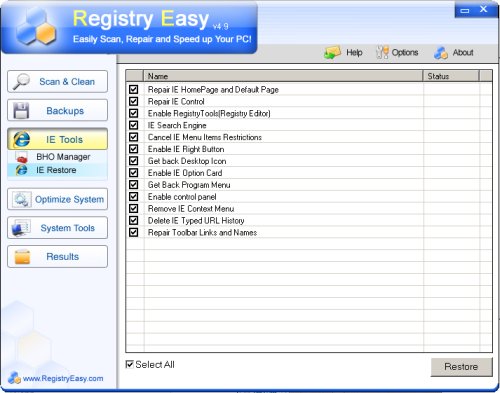Uncheck Get back Desktop Icon
This screenshot has width=500, height=393.
point(134,161)
